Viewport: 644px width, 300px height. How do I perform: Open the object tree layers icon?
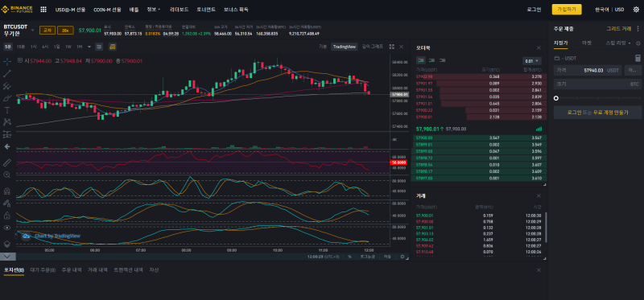click(x=7, y=244)
